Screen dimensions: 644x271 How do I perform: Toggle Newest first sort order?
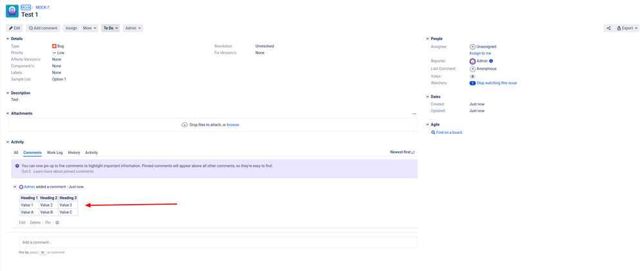click(402, 152)
